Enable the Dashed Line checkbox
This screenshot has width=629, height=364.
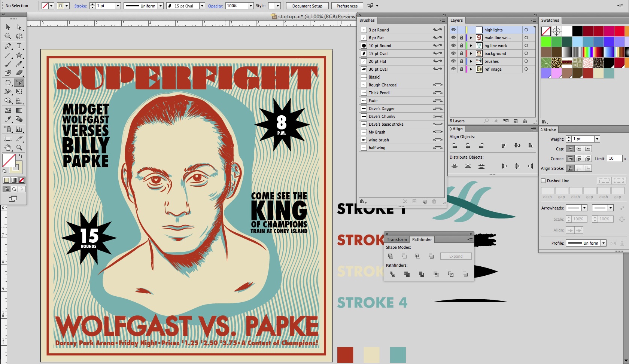tap(543, 181)
